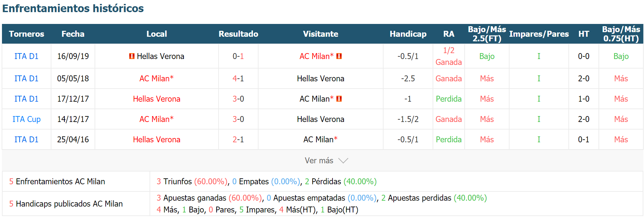The image size is (644, 220).
Task: Click red card icon beside Hellas Verona 16/09/19
Action: (x=132, y=56)
